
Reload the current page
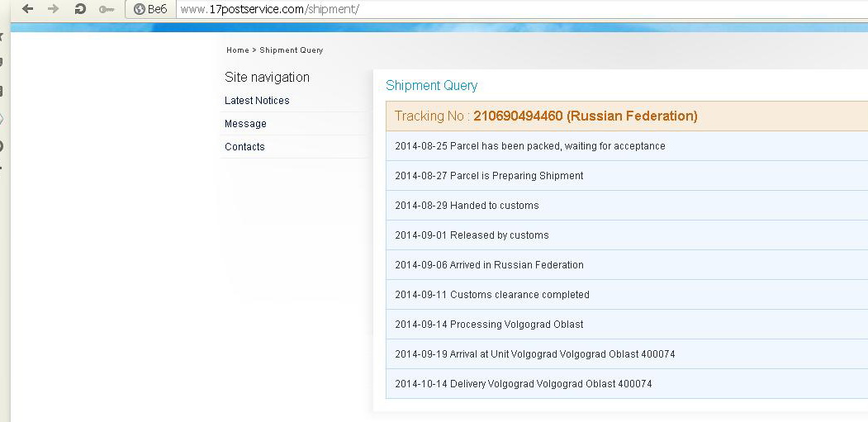[x=80, y=9]
